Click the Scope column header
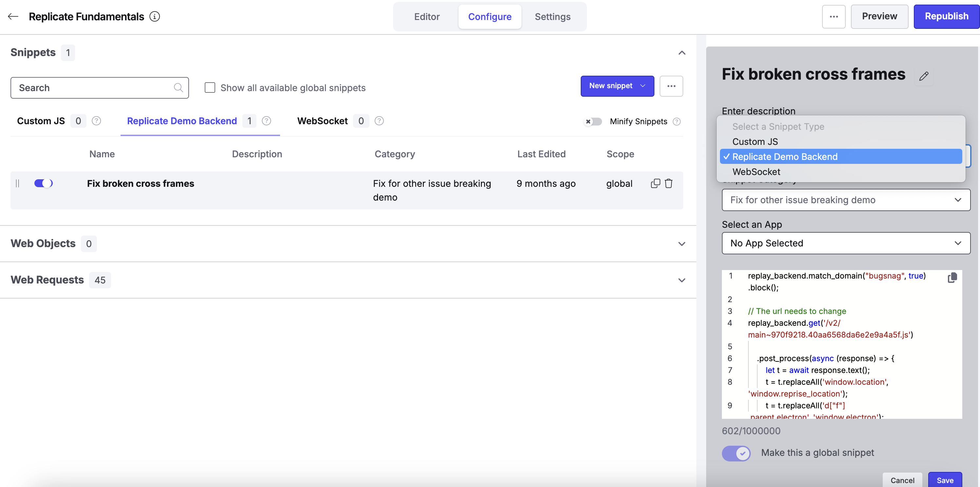This screenshot has width=980, height=487. (620, 154)
